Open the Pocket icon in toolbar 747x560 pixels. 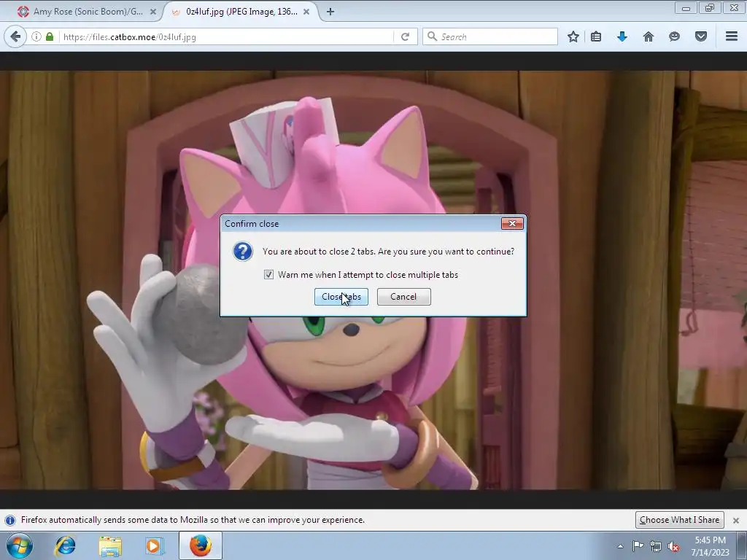pyautogui.click(x=700, y=36)
